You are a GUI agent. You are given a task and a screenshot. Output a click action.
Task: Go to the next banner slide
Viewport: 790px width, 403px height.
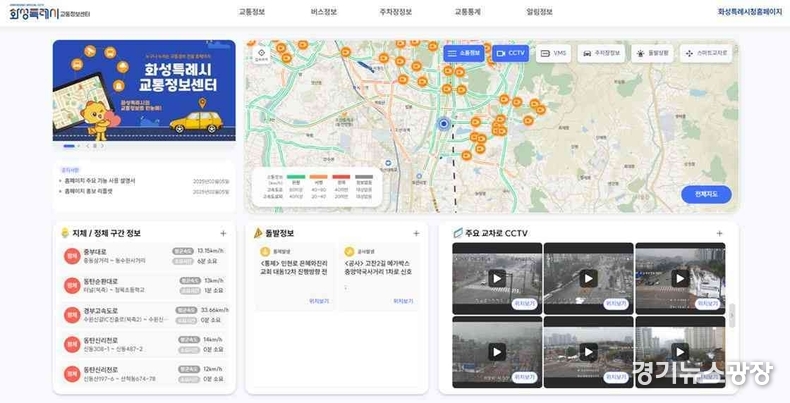coord(102,146)
